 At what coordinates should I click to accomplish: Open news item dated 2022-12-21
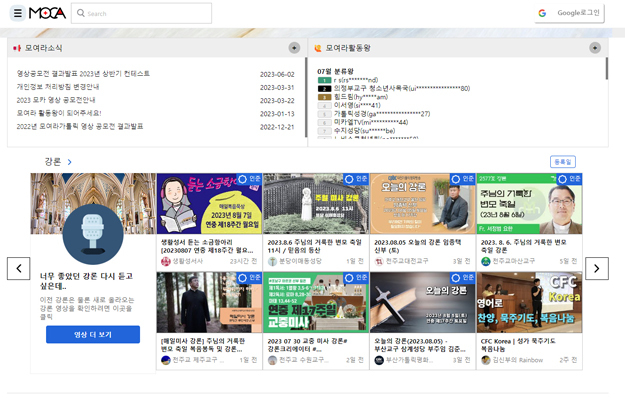(x=155, y=126)
